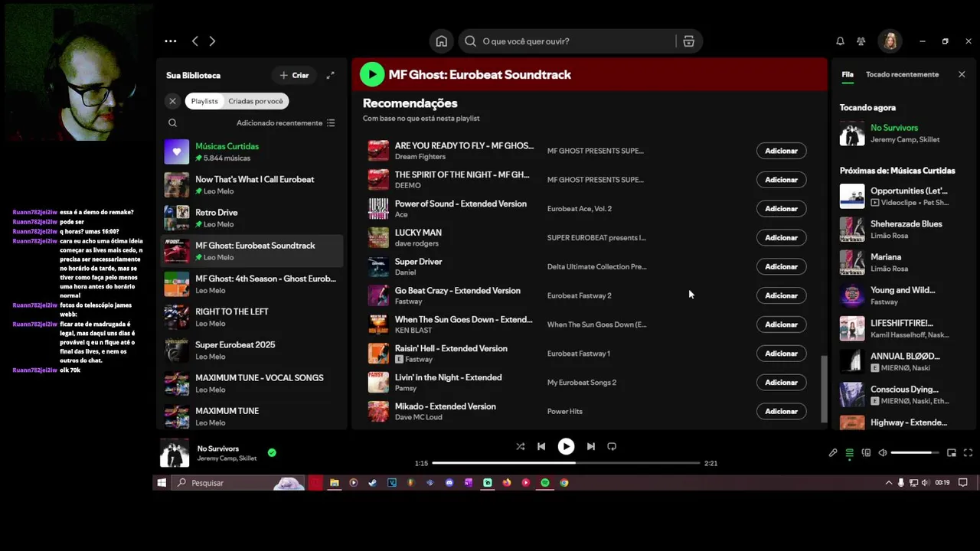Select 'Sheherazade Blues' in the queue
Image resolution: width=980 pixels, height=551 pixels.
(x=903, y=230)
